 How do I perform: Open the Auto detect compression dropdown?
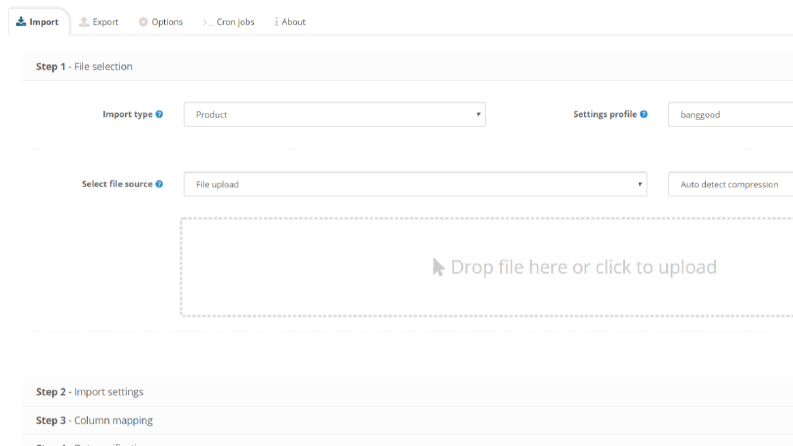(731, 185)
